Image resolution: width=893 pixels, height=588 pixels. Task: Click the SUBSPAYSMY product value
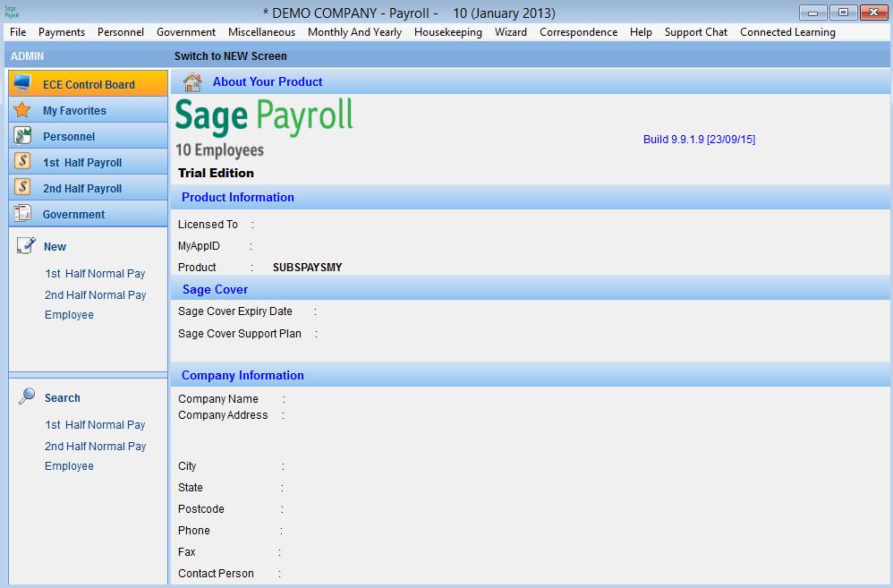click(307, 268)
